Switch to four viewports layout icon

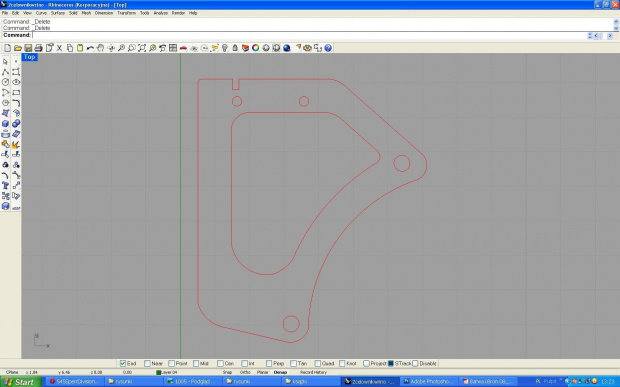click(173, 48)
